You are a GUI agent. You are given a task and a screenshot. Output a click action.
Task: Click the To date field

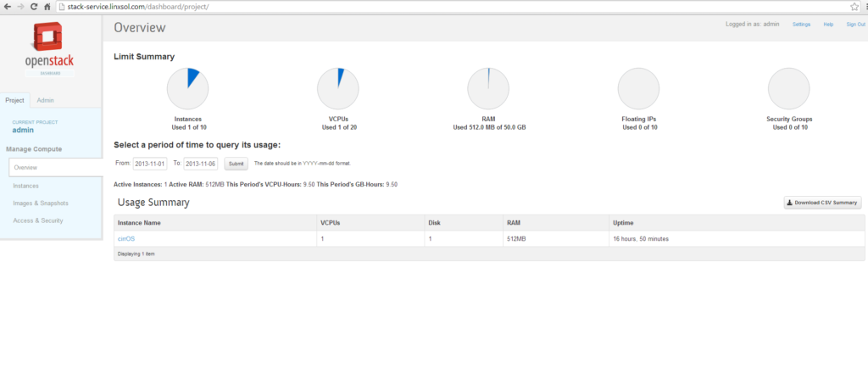[x=200, y=164]
